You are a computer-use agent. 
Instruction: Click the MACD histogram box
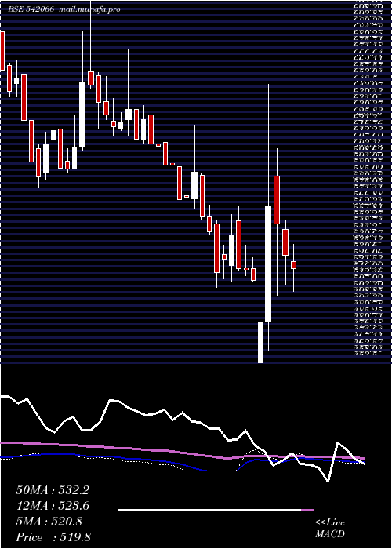tap(216, 510)
